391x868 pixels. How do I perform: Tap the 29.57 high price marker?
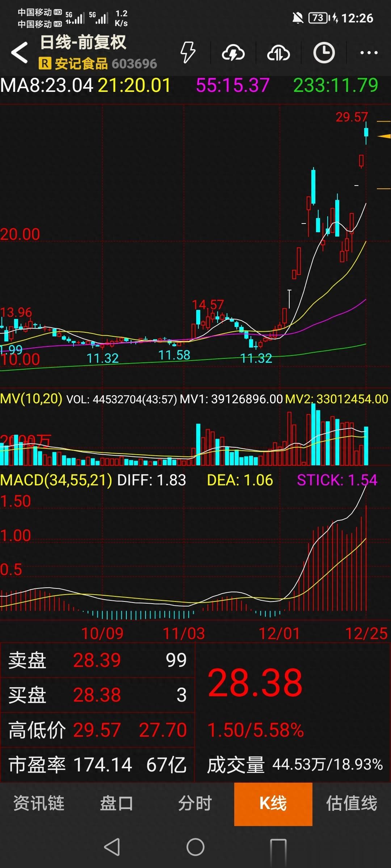tap(352, 117)
